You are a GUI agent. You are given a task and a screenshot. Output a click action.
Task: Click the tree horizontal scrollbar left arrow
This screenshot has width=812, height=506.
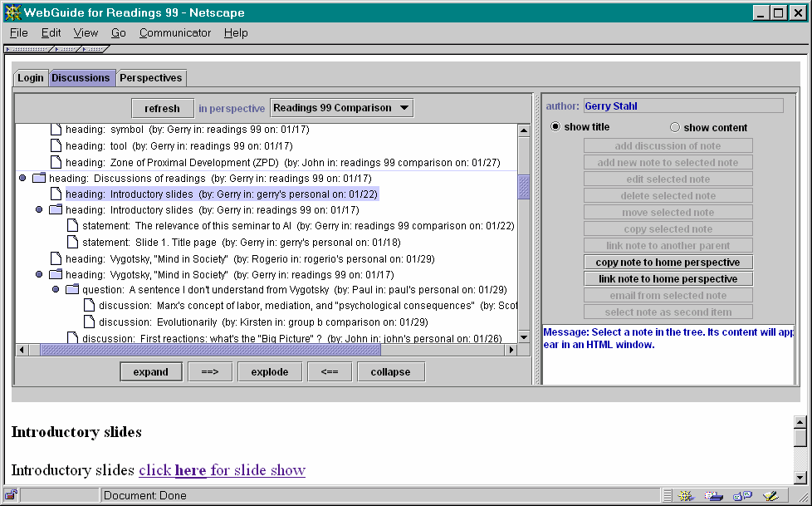[22, 350]
